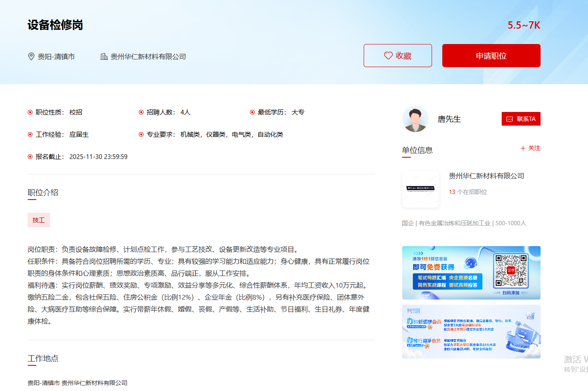Click the 职位介绍 section heading
588x391 pixels.
pyautogui.click(x=43, y=192)
